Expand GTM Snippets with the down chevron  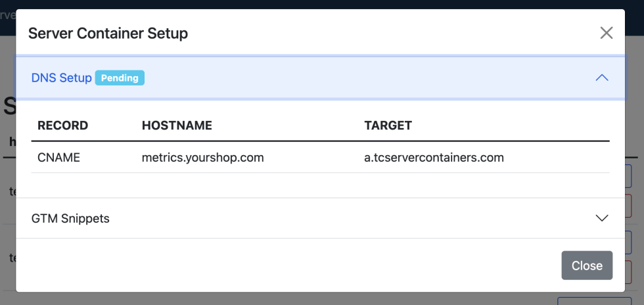tap(601, 218)
